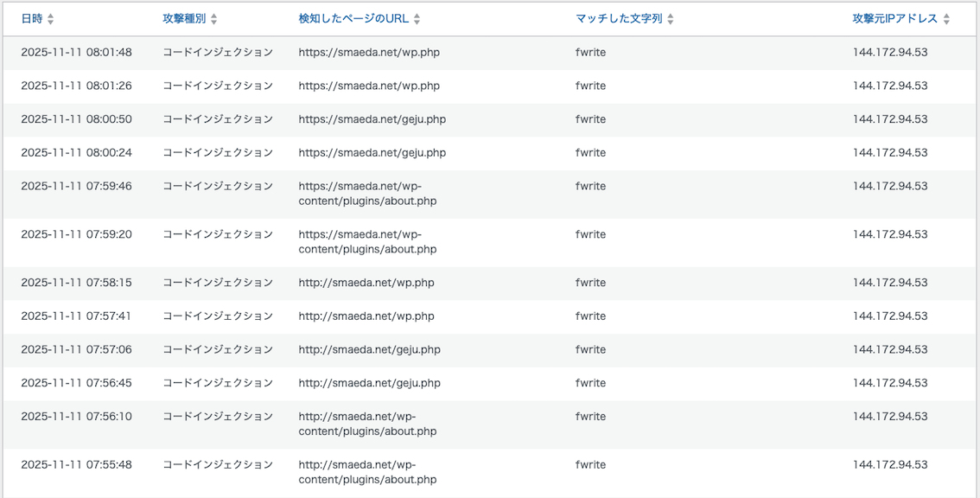
Task: Click the 攻撃元IPアドレス header label
Action: (x=894, y=19)
